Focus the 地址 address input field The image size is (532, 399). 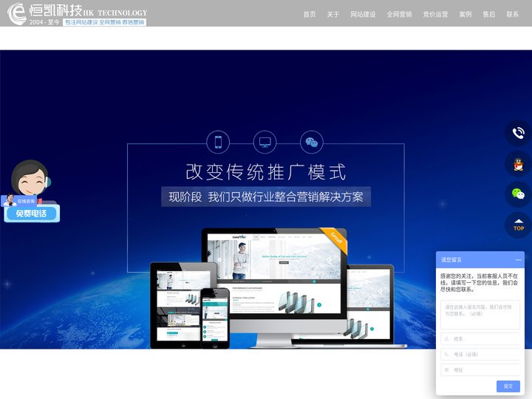pos(480,370)
